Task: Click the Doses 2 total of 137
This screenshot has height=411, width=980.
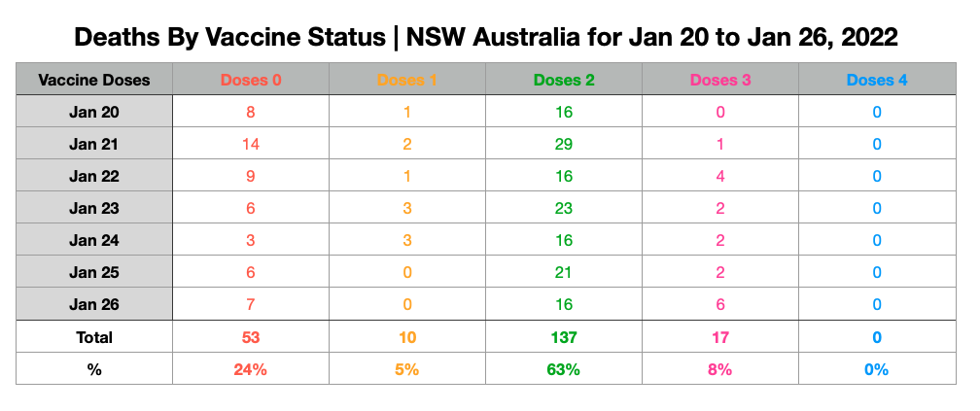Action: coord(564,337)
